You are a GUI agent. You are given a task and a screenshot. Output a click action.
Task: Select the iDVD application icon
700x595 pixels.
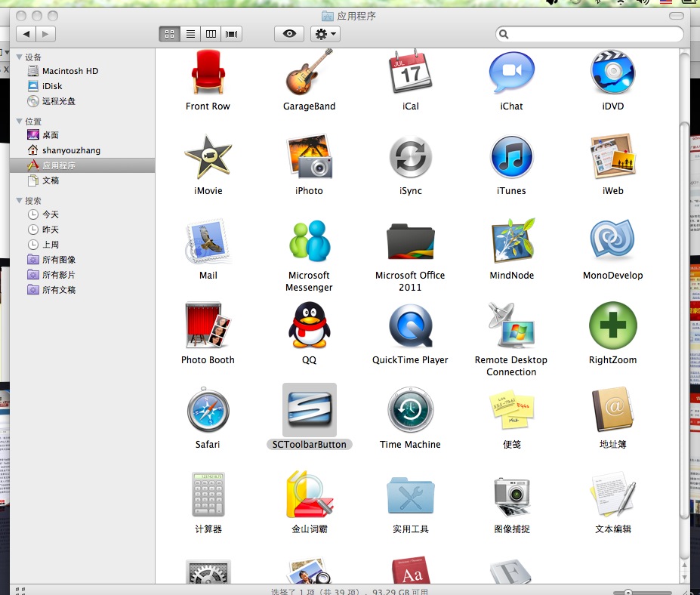pos(613,72)
